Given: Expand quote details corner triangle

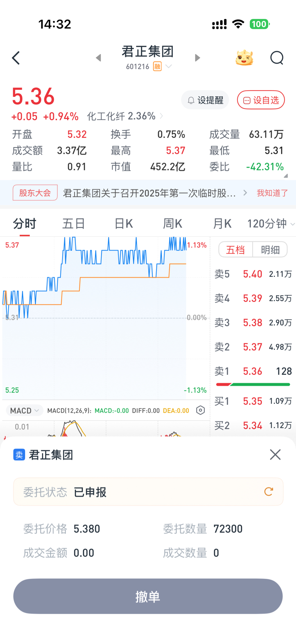Looking at the screenshot, I should pyautogui.click(x=286, y=175).
